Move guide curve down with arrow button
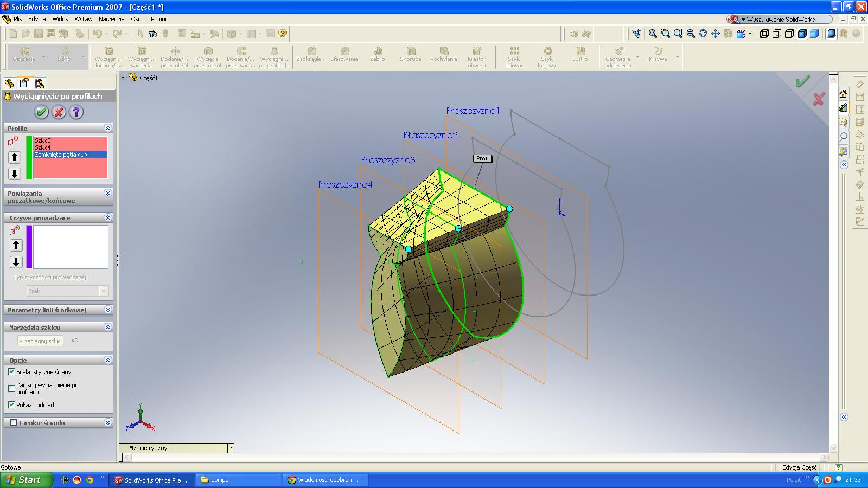The width and height of the screenshot is (868, 488). 16,262
